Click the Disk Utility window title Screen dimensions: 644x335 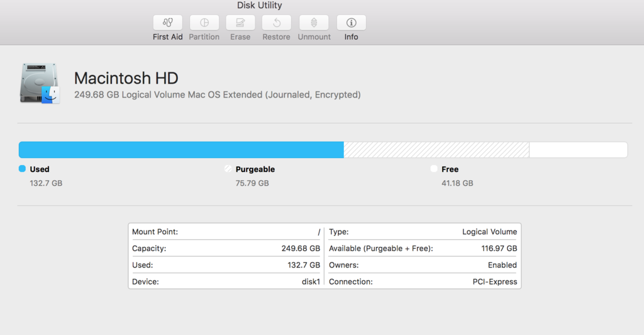260,5
